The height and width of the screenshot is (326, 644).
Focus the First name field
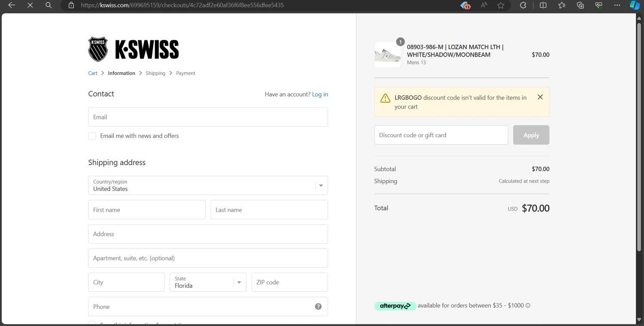click(x=147, y=210)
